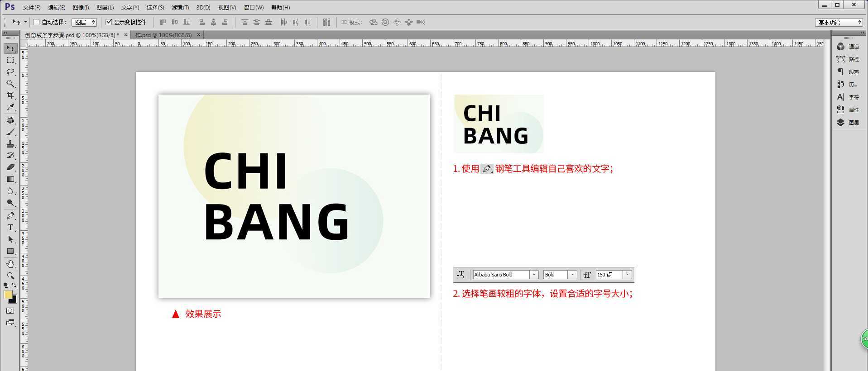Activate the Zoom magnifier tool
The width and height of the screenshot is (868, 371).
tap(10, 276)
